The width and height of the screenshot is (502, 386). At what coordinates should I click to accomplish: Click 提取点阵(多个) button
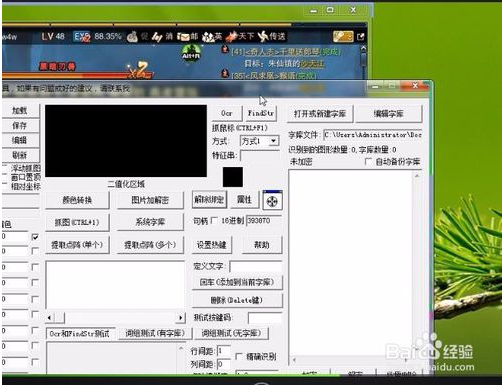click(x=150, y=245)
